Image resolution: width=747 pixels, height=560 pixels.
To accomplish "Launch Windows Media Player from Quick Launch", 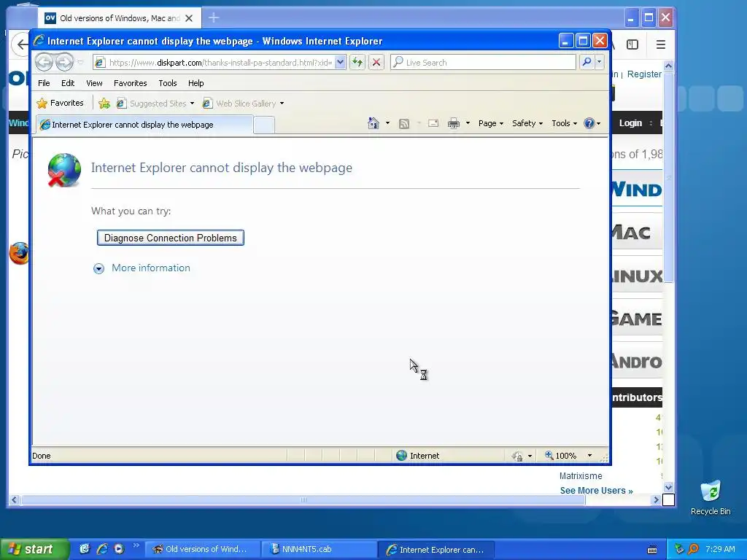I will [x=119, y=549].
